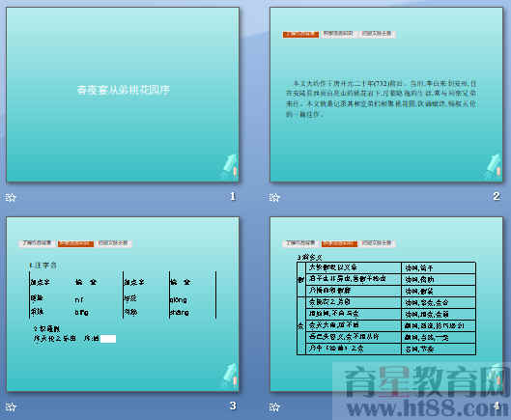This screenshot has height=420, width=511.
Task: Click the animation star icon under slide 3
Action: 11,406
